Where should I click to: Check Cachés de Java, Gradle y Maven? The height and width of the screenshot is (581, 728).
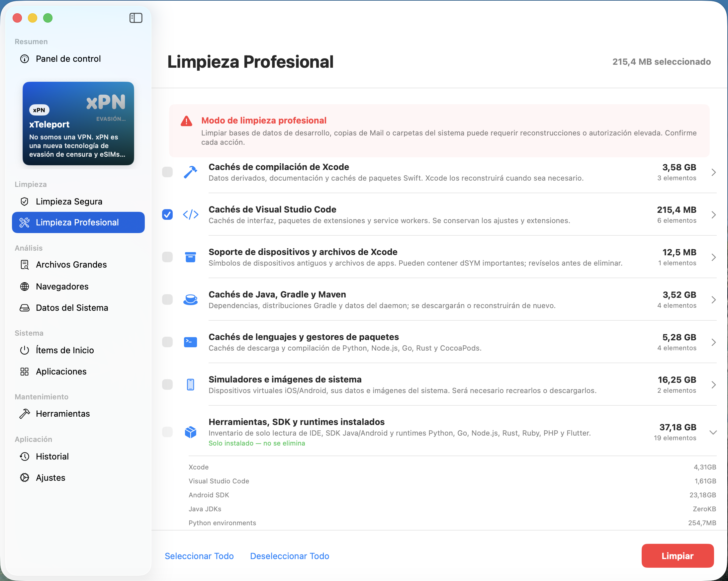click(x=167, y=300)
